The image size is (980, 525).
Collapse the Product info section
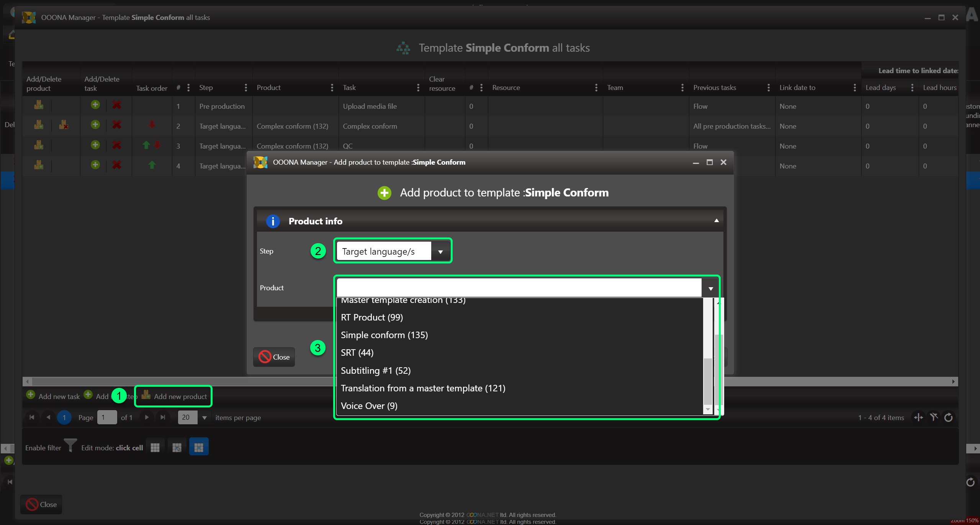(x=716, y=221)
